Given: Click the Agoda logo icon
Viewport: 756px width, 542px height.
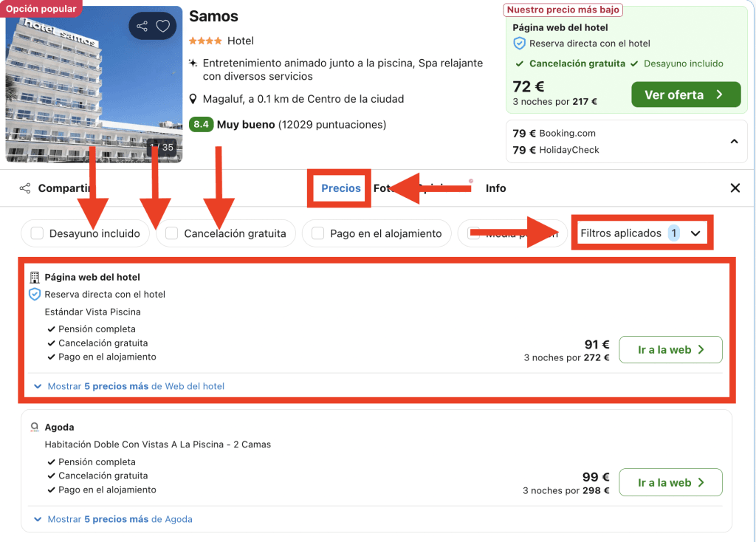Looking at the screenshot, I should (x=34, y=427).
